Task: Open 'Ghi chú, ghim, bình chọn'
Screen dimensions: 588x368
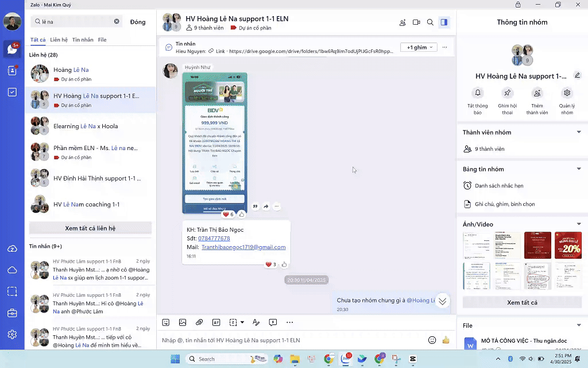Action: 522,204
